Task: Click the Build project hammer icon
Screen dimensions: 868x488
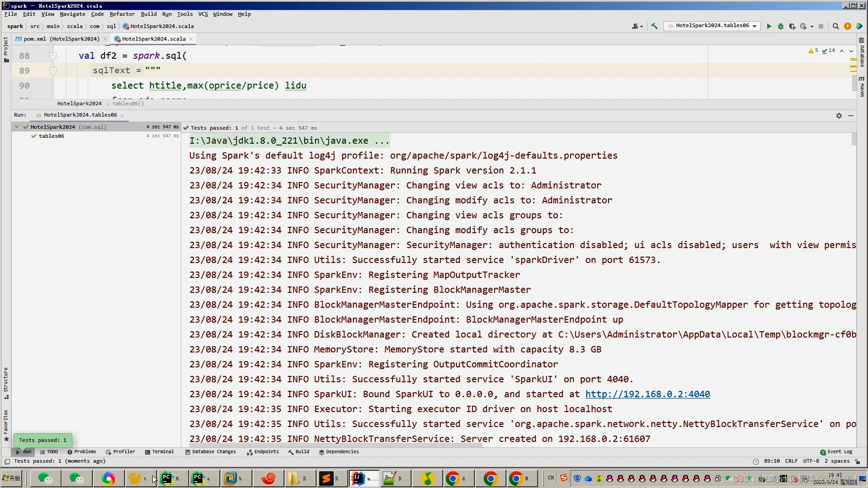Action: pyautogui.click(x=654, y=26)
